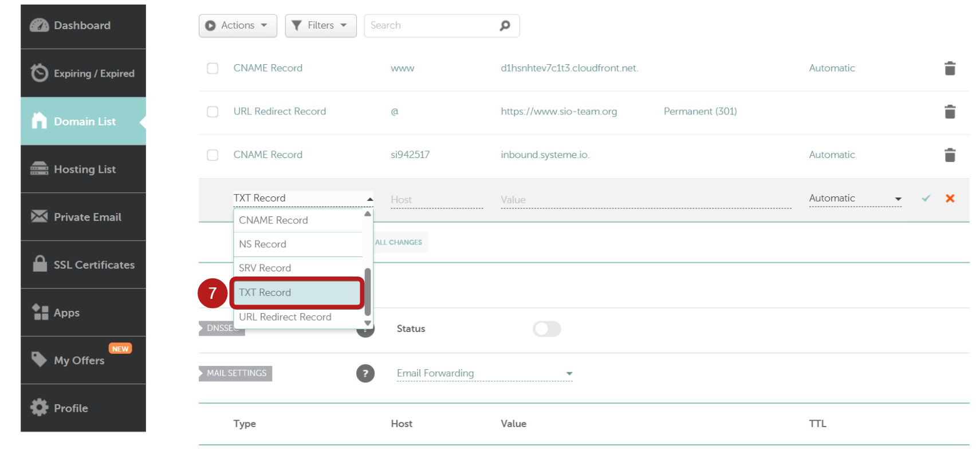Open Private Email in sidebar

pyautogui.click(x=83, y=217)
